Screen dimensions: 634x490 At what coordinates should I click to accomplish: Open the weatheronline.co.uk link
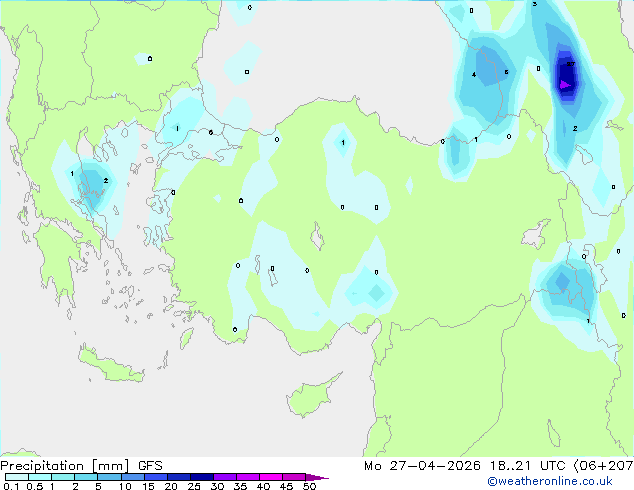(x=550, y=481)
